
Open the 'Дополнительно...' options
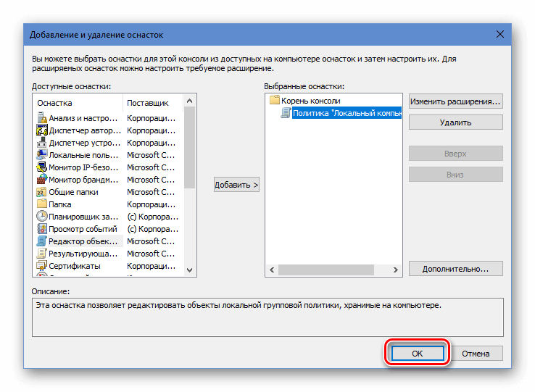(x=455, y=269)
